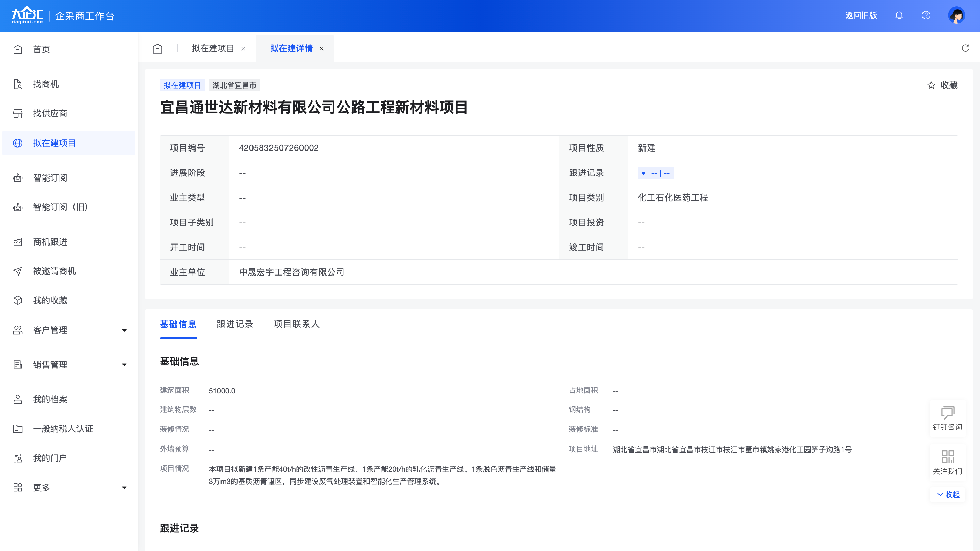Click the 收藏 star icon
The height and width of the screenshot is (551, 980).
pos(931,85)
